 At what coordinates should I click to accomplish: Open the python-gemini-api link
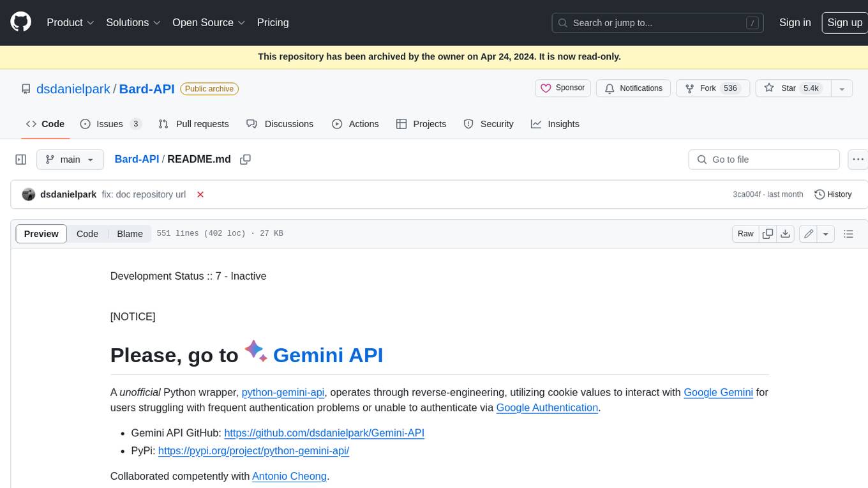coord(283,392)
